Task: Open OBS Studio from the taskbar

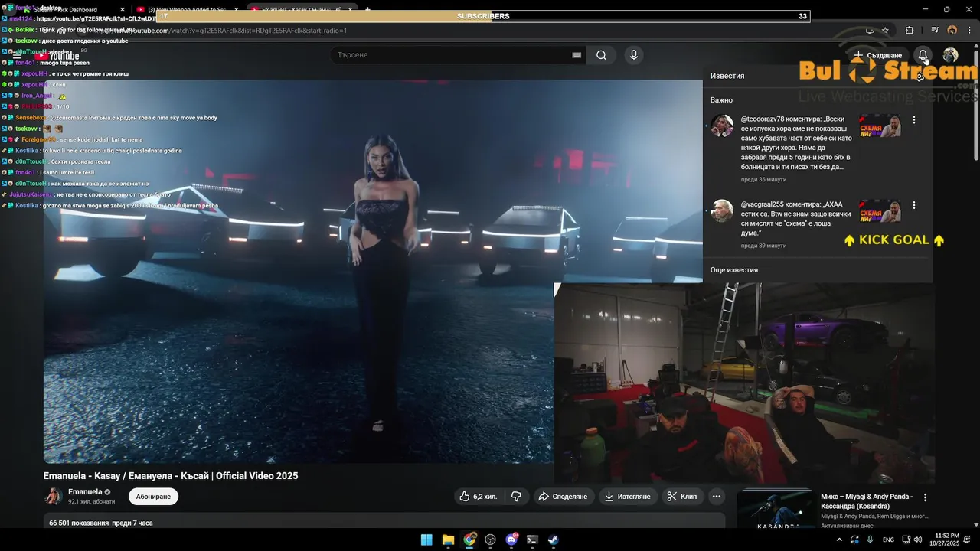Action: [x=491, y=540]
